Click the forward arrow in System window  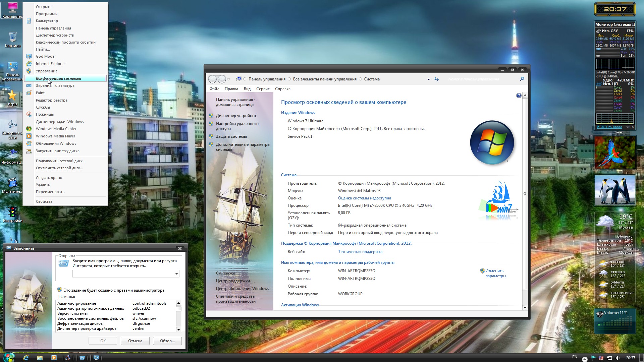(222, 79)
